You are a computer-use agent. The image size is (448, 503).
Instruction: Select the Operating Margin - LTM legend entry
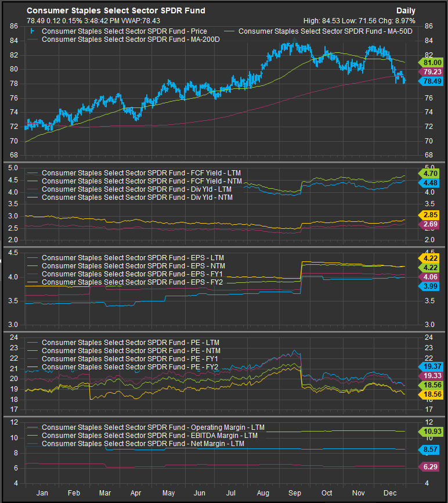tap(146, 427)
